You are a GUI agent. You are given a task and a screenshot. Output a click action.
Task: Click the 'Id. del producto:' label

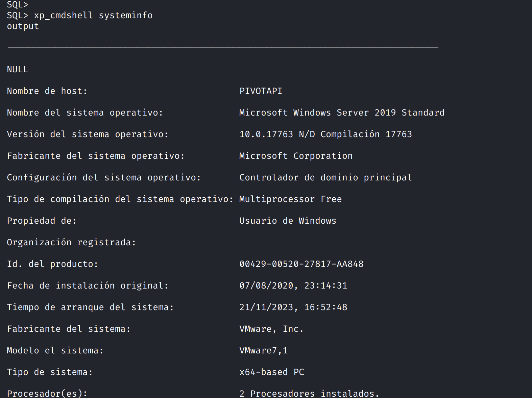pyautogui.click(x=52, y=264)
